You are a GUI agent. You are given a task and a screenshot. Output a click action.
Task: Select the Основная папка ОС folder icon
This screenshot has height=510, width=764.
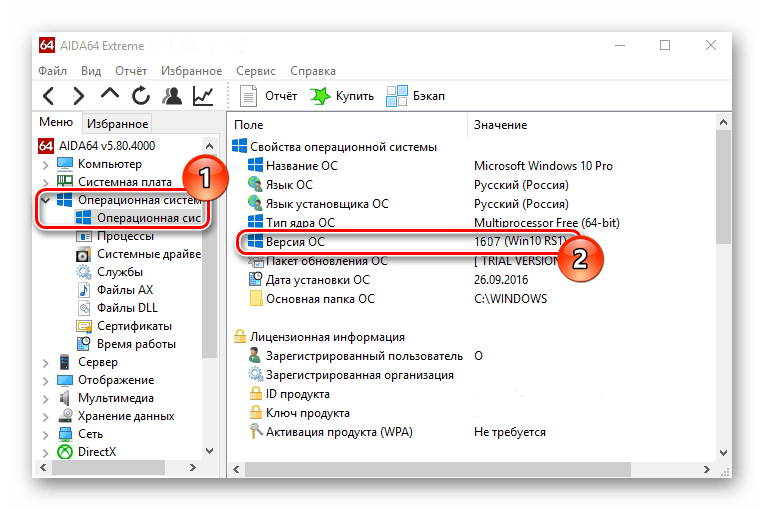point(256,298)
